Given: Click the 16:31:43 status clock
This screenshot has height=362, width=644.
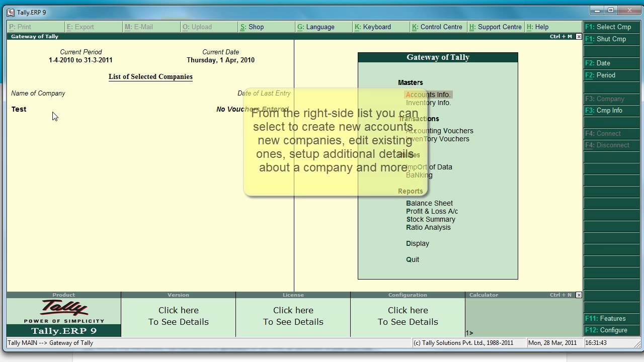Looking at the screenshot, I should tap(596, 343).
